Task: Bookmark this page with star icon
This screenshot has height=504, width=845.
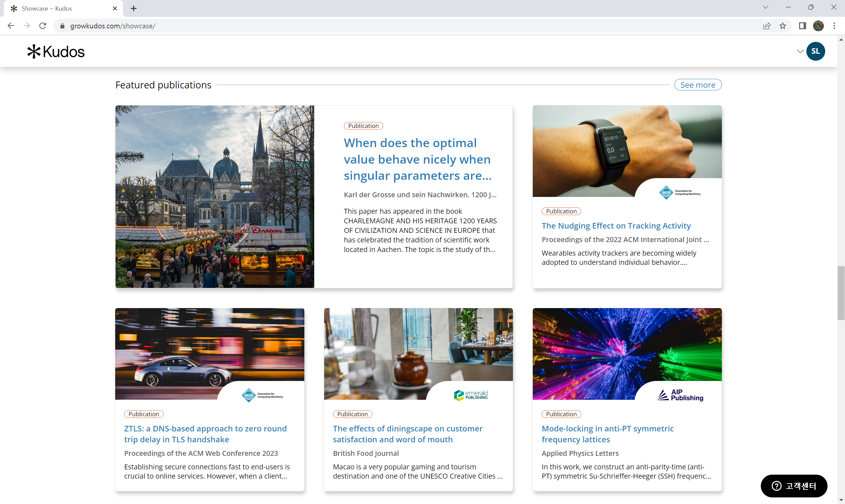Action: pos(783,26)
